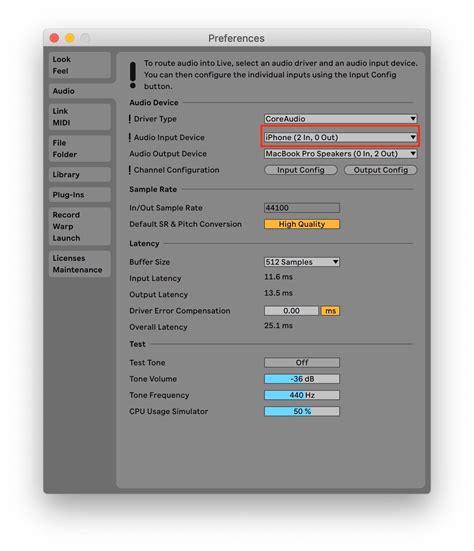Select the Warp tab
Image resolution: width=474 pixels, height=551 pixels.
click(x=63, y=226)
